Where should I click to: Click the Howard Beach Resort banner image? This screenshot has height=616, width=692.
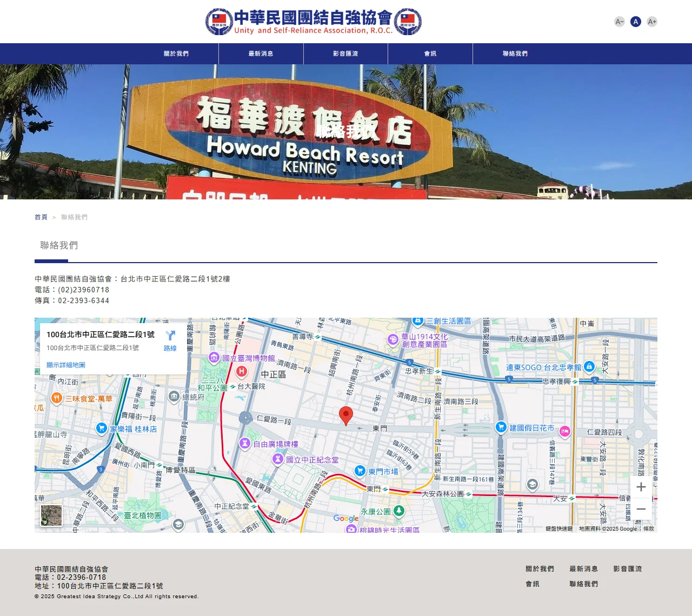point(346,132)
